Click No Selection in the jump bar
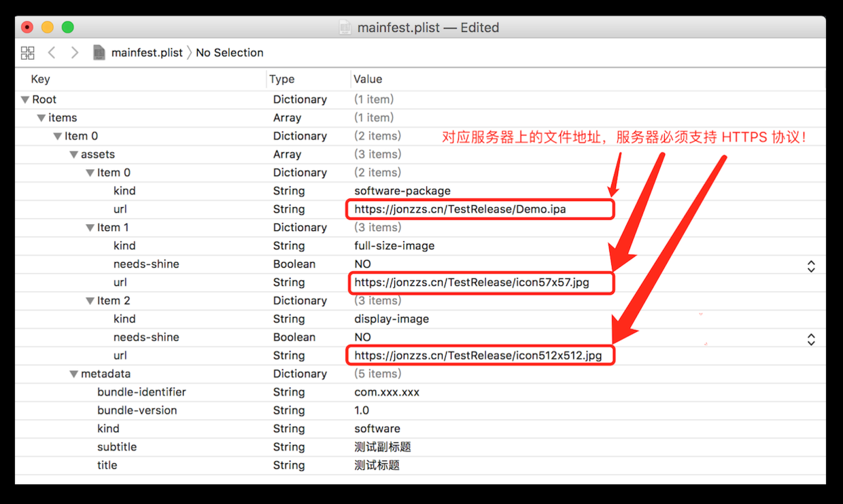 (230, 52)
